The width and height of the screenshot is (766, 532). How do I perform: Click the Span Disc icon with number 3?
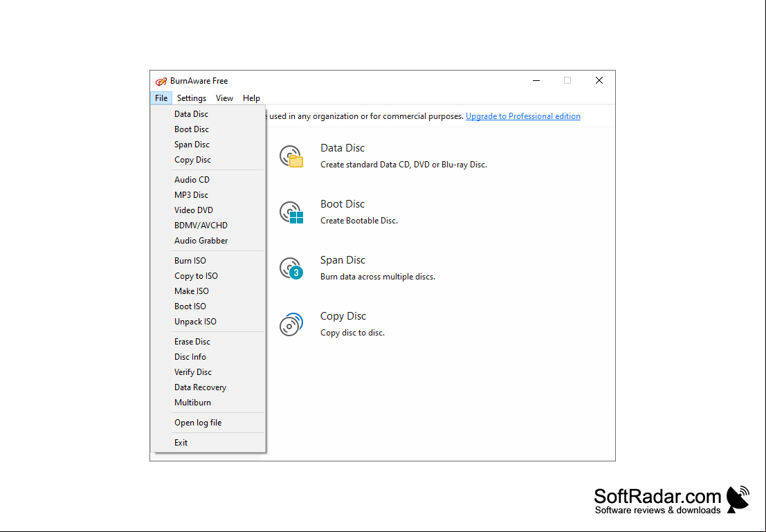(291, 268)
